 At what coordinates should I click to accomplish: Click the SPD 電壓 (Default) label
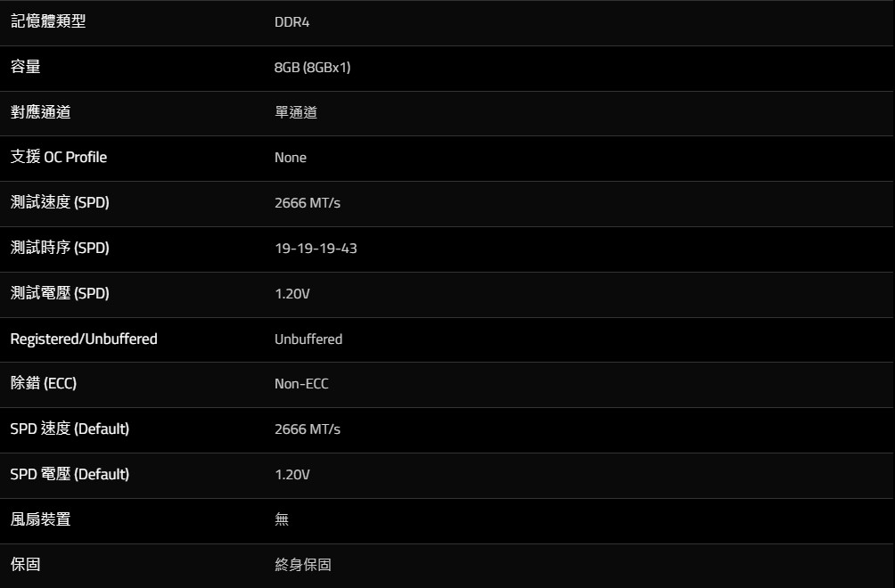tap(70, 474)
